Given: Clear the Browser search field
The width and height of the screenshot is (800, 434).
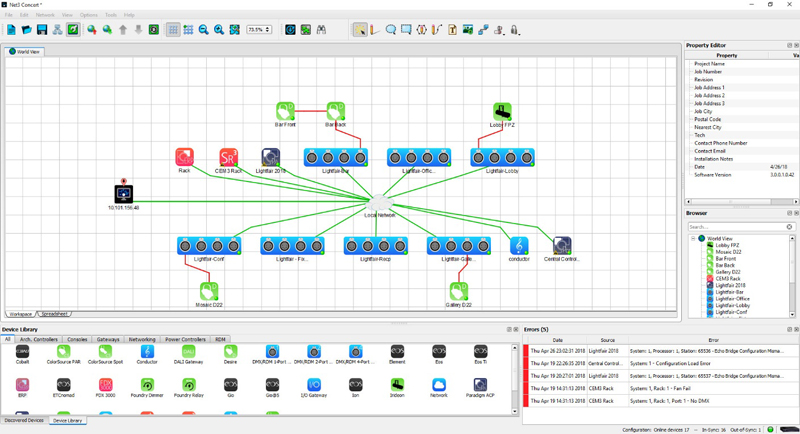Looking at the screenshot, I should (x=789, y=226).
